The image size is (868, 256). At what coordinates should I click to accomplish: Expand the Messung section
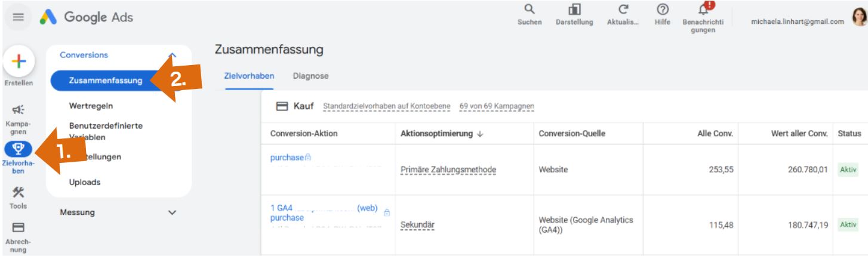coord(118,212)
